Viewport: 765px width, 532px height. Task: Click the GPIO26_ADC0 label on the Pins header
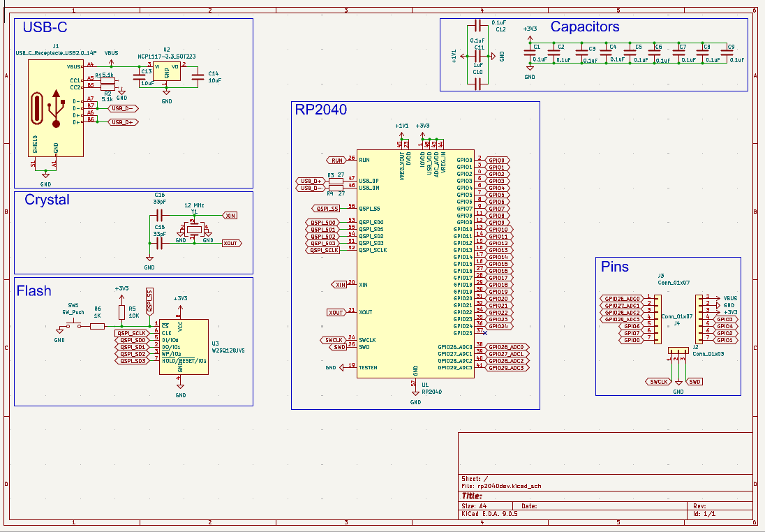(x=621, y=297)
